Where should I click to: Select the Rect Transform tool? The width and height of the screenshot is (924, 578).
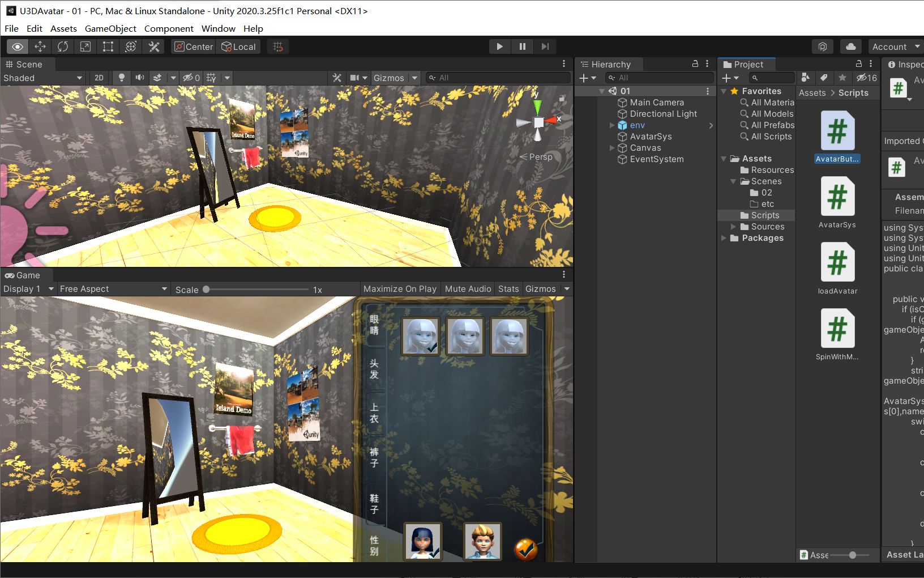[108, 46]
